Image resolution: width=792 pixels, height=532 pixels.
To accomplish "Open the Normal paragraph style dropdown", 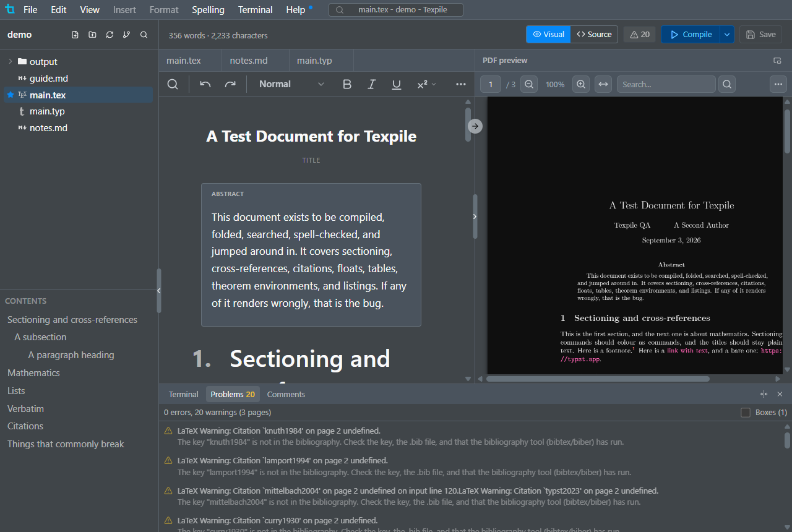I will [291, 84].
